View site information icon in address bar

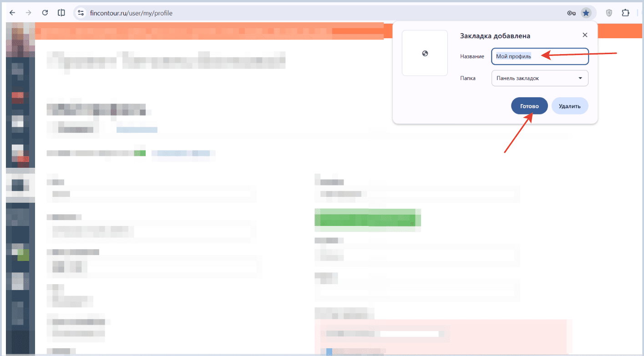click(81, 13)
